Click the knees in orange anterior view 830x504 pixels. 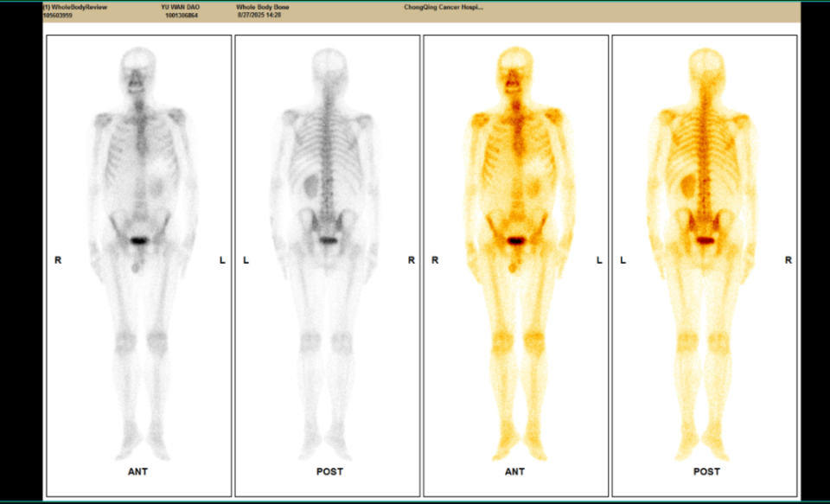[x=516, y=342]
